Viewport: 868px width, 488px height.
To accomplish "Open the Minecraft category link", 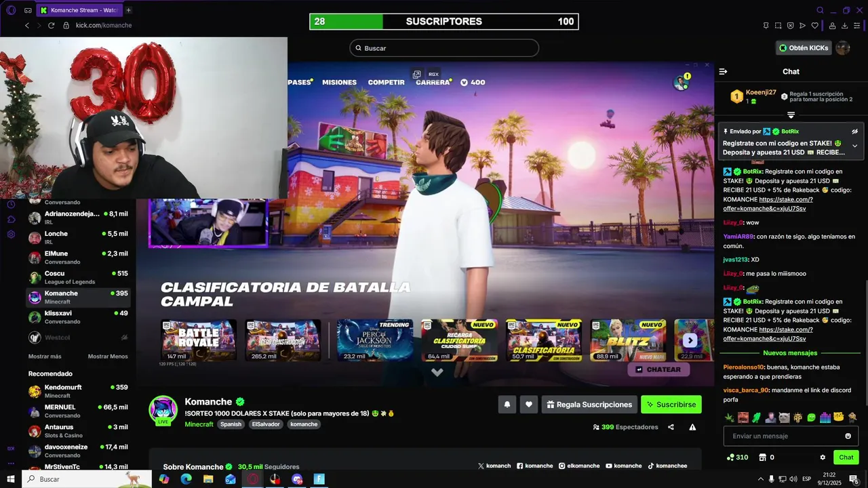I will (199, 424).
